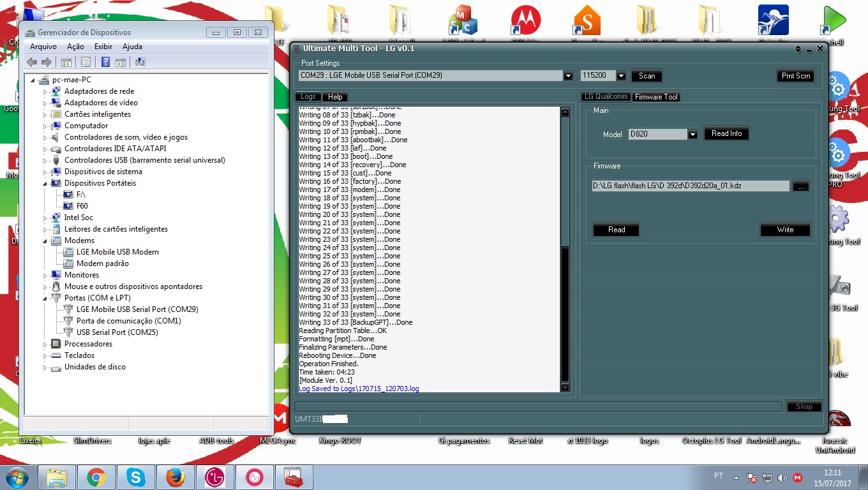This screenshot has width=868, height=490.
Task: Switch to the Help tab in log panel
Action: point(335,97)
